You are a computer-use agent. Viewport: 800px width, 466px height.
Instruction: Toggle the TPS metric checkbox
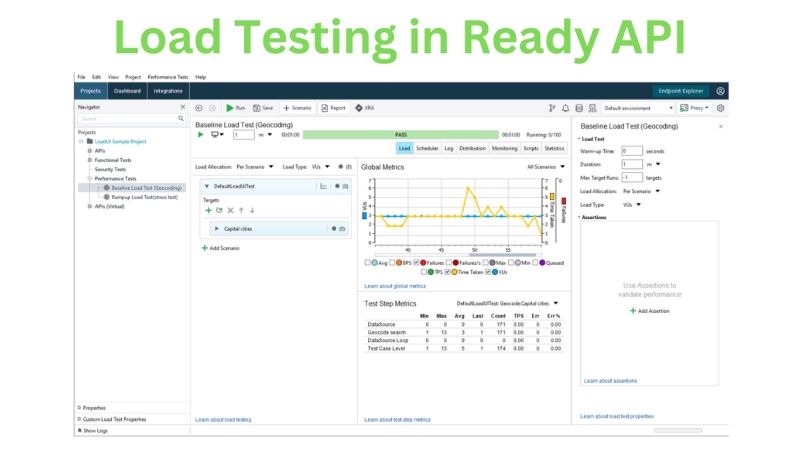tap(424, 272)
